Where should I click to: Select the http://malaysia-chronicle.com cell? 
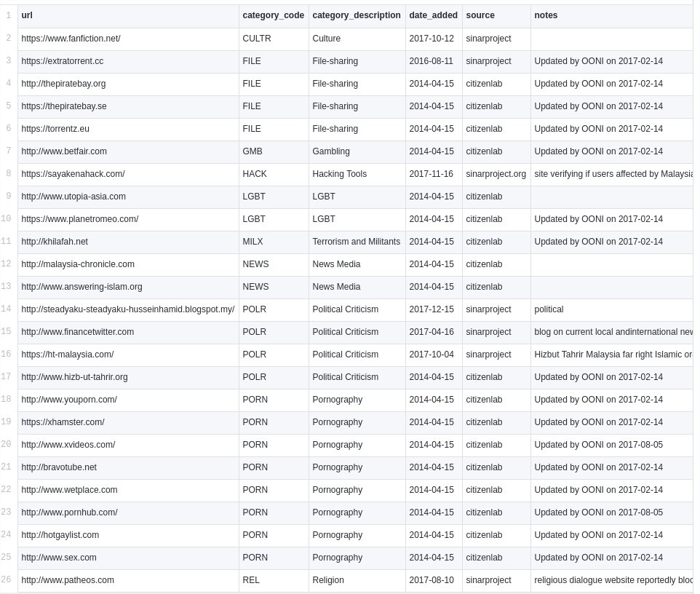[128, 264]
